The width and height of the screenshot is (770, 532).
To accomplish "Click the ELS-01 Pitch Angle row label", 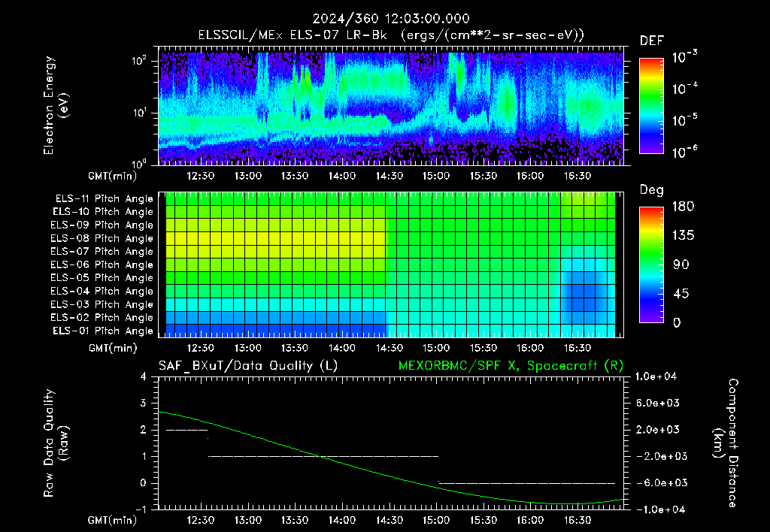I will coord(103,331).
